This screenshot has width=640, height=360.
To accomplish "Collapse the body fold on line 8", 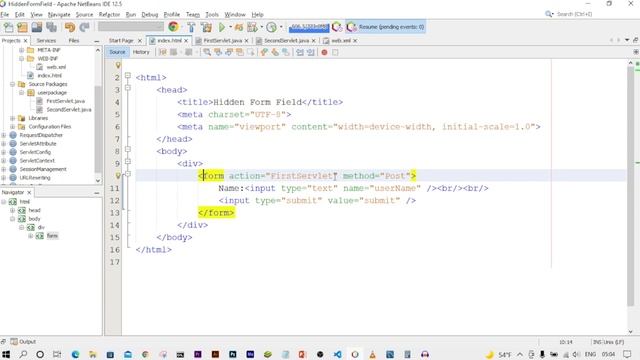I will 128,149.
